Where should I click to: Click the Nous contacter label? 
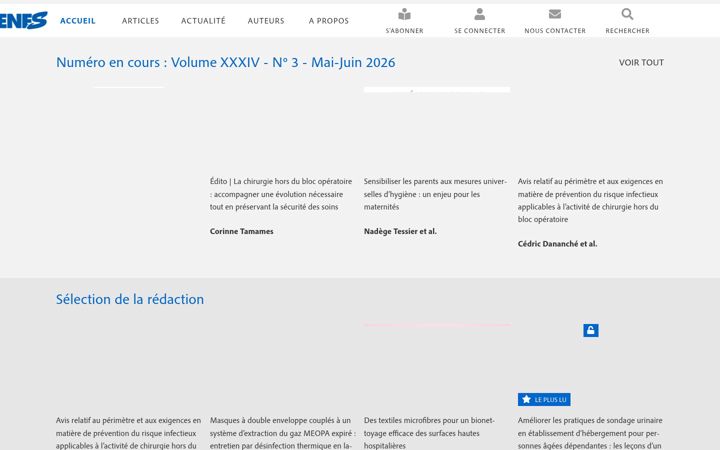555,31
